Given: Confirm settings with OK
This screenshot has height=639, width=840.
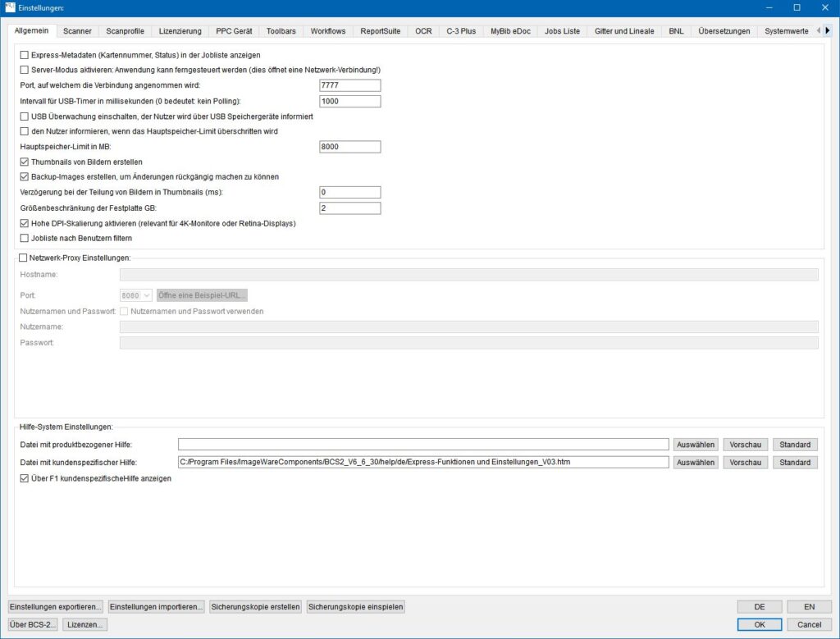Looking at the screenshot, I should pyautogui.click(x=760, y=624).
